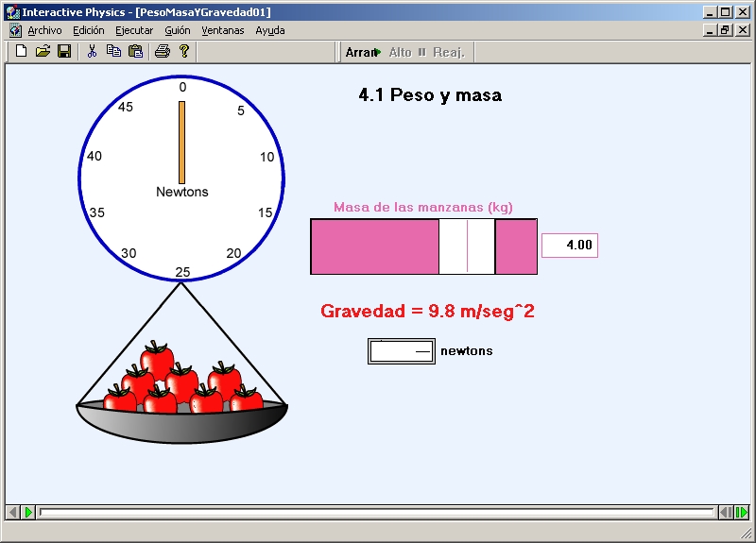Screen dimensions: 756x543
Task: Click the Open file folder icon
Action: [43, 51]
